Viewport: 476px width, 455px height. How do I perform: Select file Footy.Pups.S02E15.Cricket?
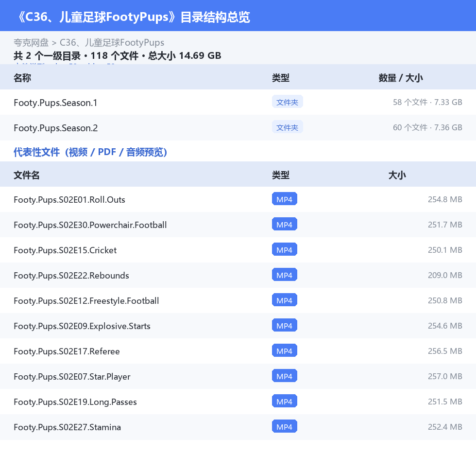pyautogui.click(x=65, y=250)
